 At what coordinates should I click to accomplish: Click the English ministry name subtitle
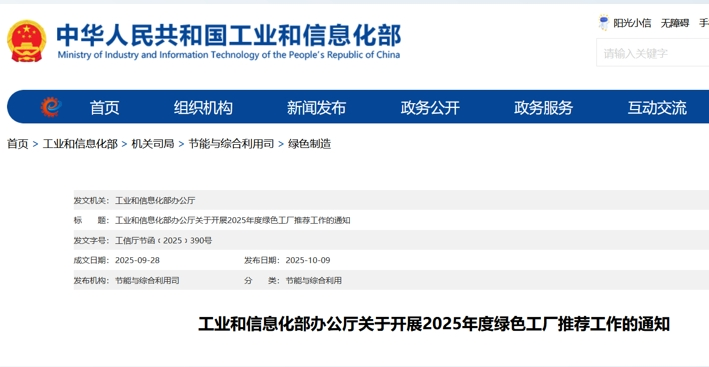(x=229, y=55)
